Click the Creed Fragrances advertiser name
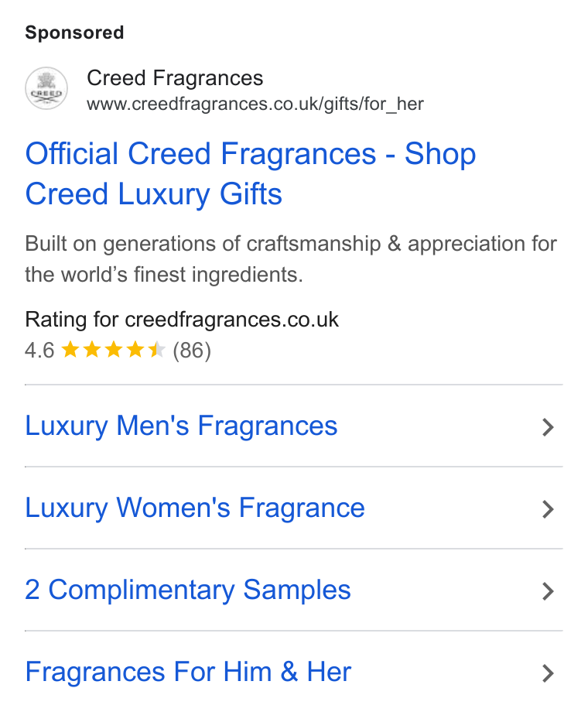This screenshot has width=588, height=712. point(175,77)
